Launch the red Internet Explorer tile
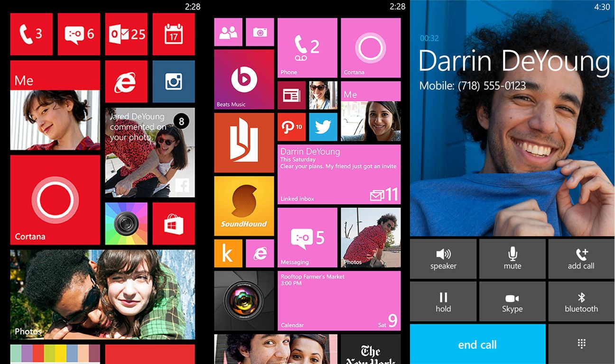This screenshot has height=364, width=615. point(126,82)
